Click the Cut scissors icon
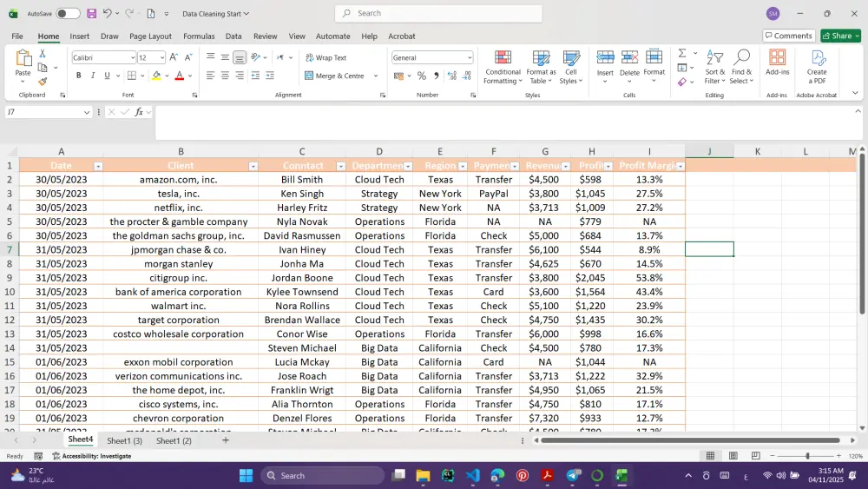Screen dimensions: 868x489 [x=42, y=54]
